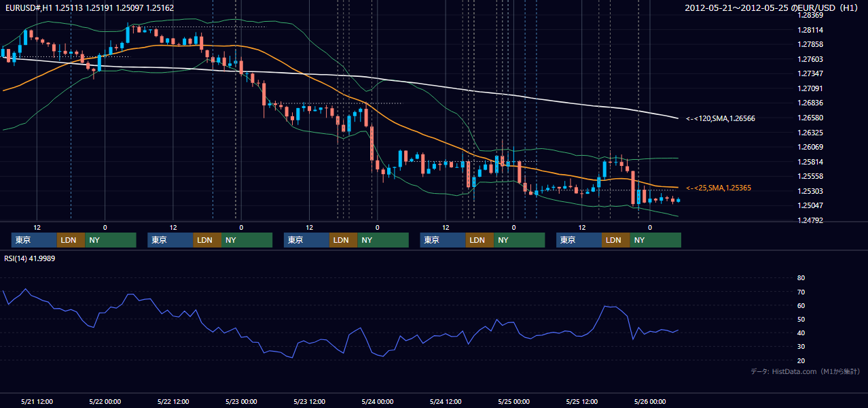868x408 pixels.
Task: Click the 東京 session block above 5/22 12:00
Action: point(170,240)
